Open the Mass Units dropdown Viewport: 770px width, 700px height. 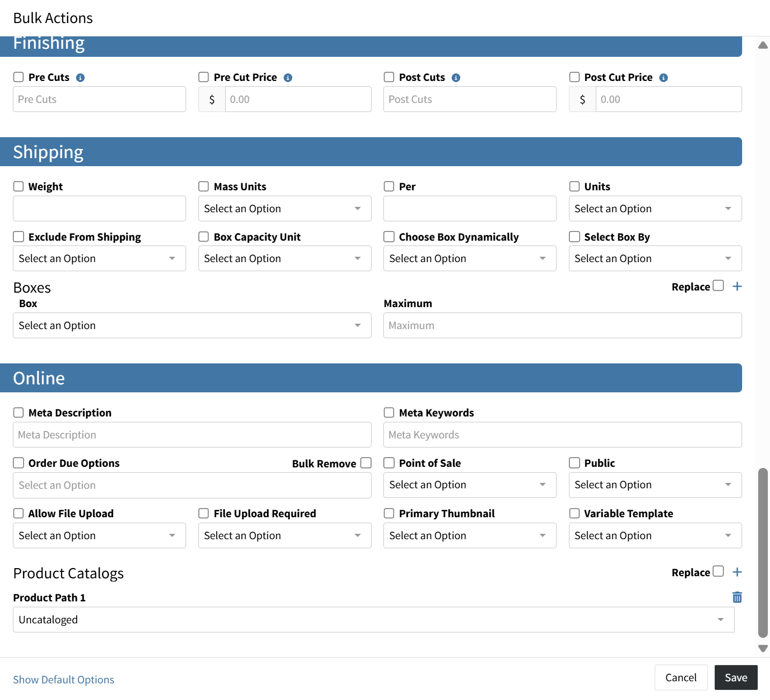[x=285, y=208]
